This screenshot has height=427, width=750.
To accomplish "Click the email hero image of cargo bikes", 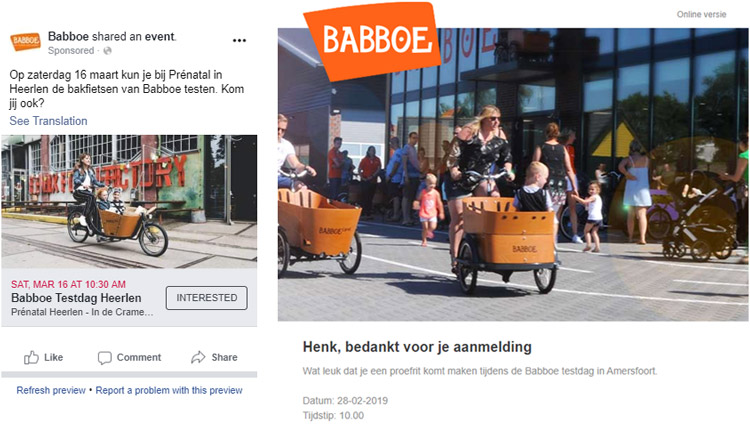I will pyautogui.click(x=513, y=175).
